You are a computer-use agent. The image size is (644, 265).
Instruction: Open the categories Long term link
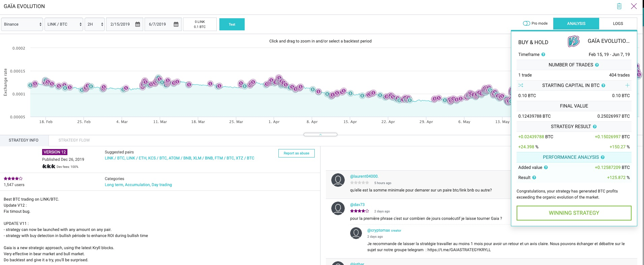click(x=114, y=185)
